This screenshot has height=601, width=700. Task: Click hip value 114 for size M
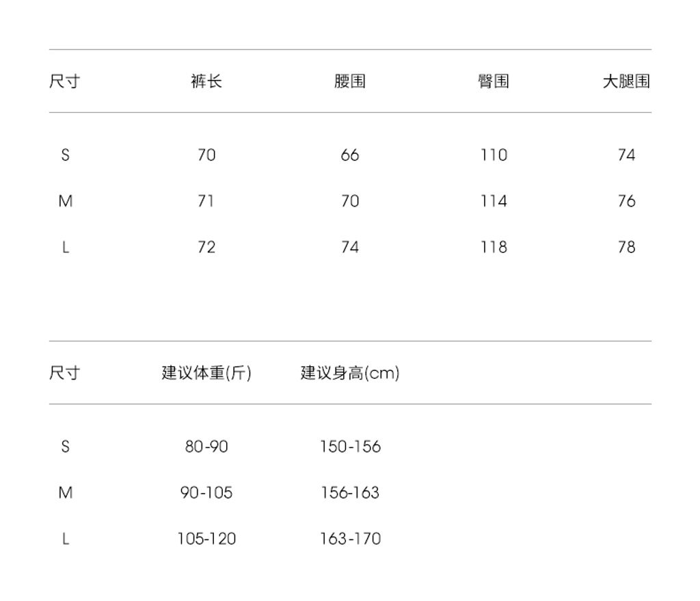(494, 201)
